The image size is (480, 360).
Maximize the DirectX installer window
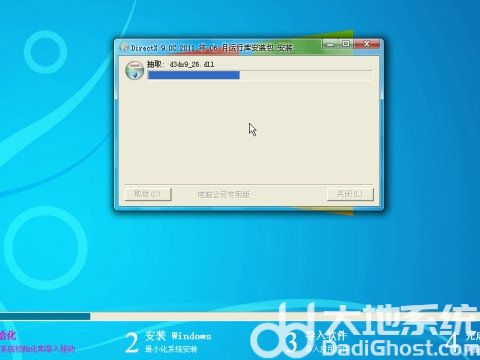tap(346, 44)
